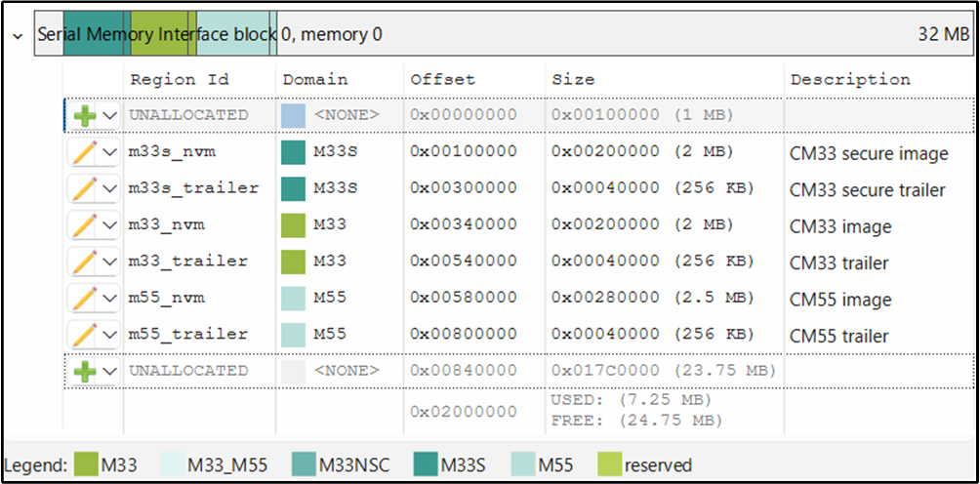Click the M33S domain color swatch for m33s_nvm
Screen dimensions: 980x484
[x=293, y=152]
